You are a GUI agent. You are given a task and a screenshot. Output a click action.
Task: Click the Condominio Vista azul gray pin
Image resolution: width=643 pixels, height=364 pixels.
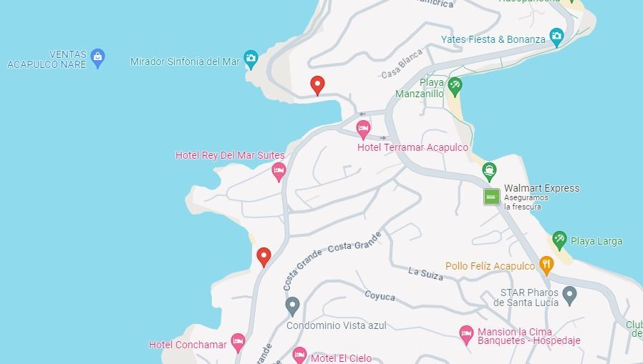click(292, 306)
